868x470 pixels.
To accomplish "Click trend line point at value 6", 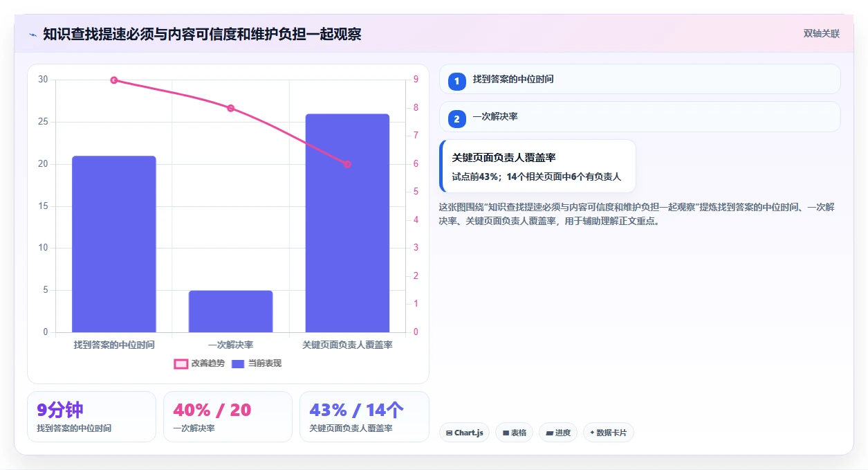I will 347,164.
